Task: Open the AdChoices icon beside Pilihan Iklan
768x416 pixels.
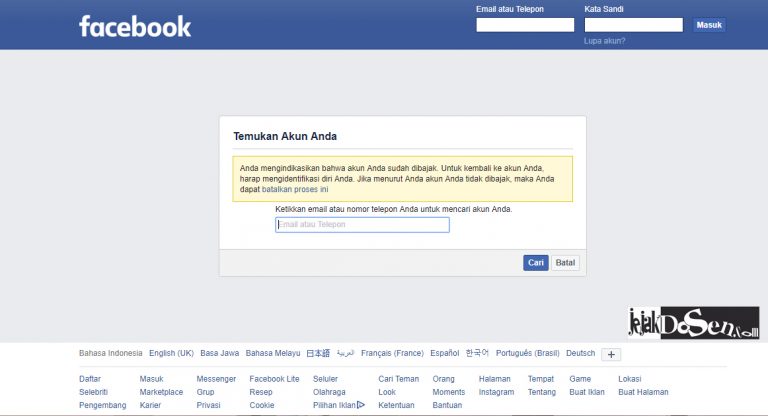Action: click(x=361, y=405)
